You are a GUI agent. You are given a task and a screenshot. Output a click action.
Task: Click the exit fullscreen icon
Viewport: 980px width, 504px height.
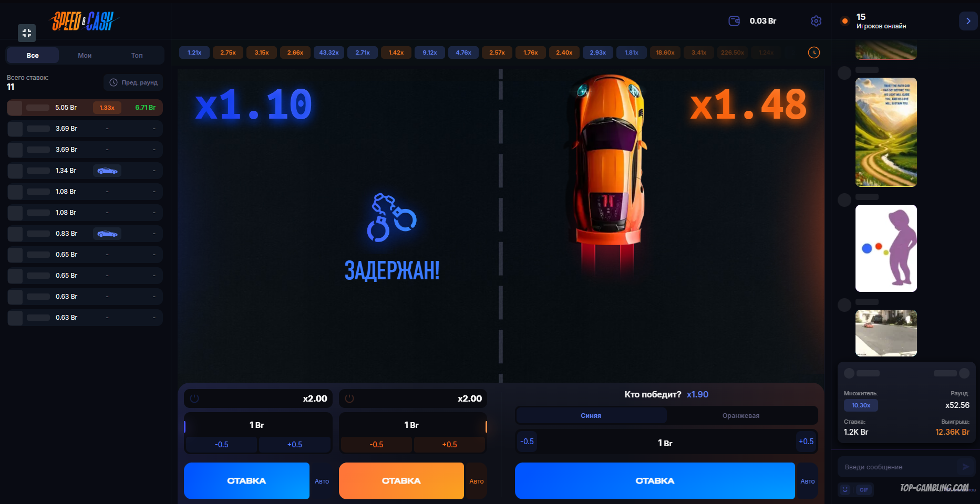coord(27,33)
